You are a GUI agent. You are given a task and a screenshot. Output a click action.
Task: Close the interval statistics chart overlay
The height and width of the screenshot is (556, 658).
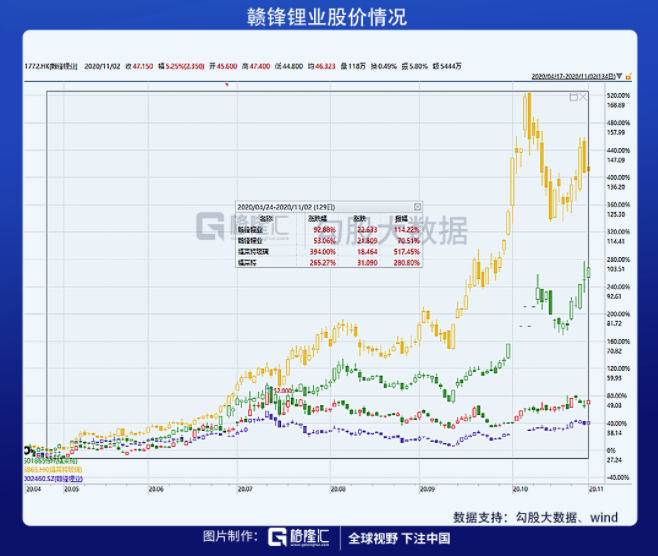tap(583, 97)
